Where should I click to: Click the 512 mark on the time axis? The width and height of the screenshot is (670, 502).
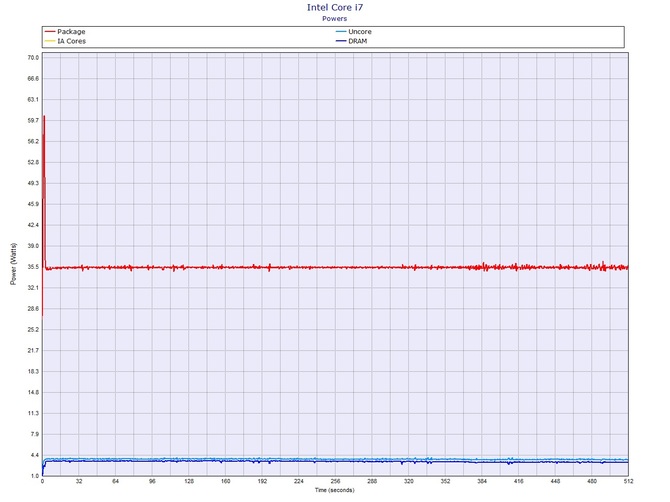point(626,482)
